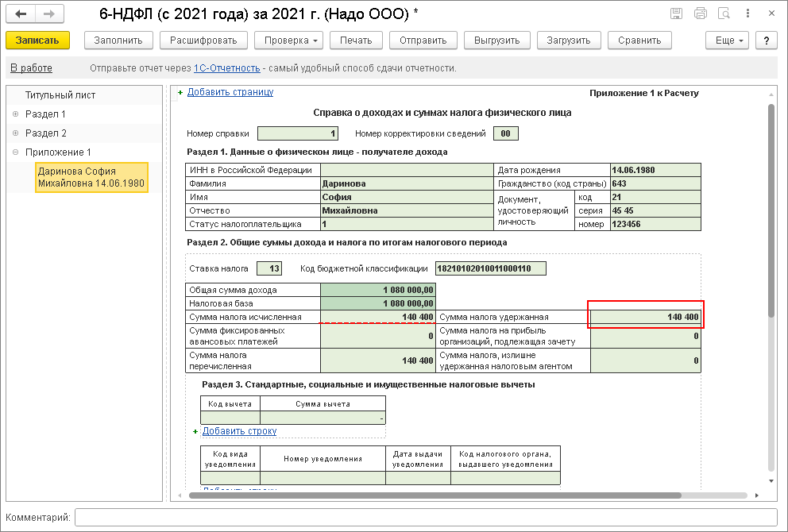Open the Еще dropdown menu

click(x=727, y=40)
